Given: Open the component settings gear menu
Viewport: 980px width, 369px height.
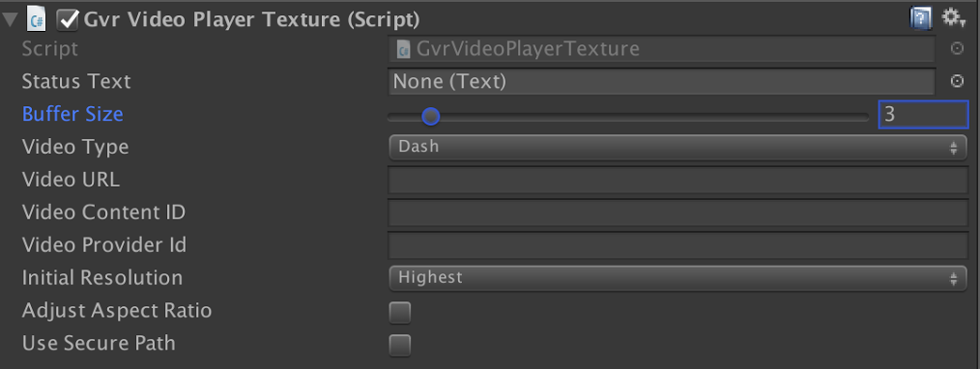Looking at the screenshot, I should (x=954, y=18).
